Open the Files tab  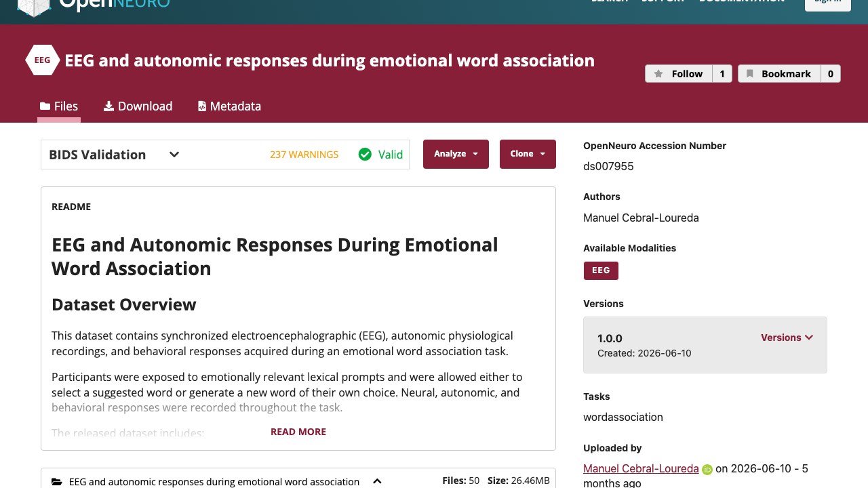[x=59, y=106]
